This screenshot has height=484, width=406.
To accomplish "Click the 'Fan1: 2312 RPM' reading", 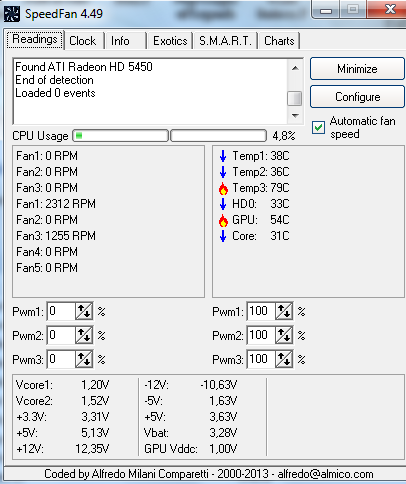I will (x=56, y=204).
